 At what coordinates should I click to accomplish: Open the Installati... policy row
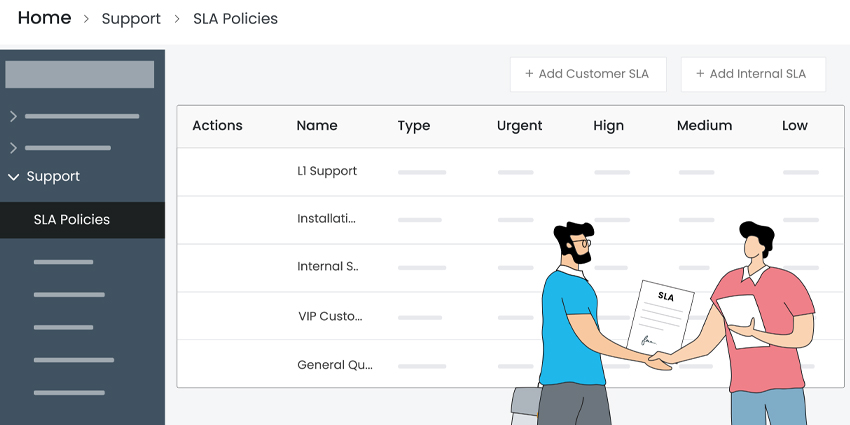point(326,218)
